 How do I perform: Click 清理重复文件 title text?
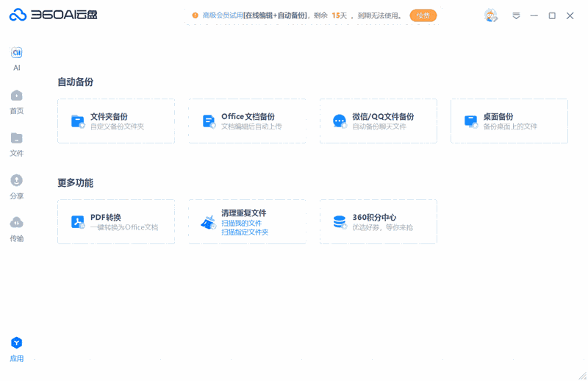tap(244, 213)
